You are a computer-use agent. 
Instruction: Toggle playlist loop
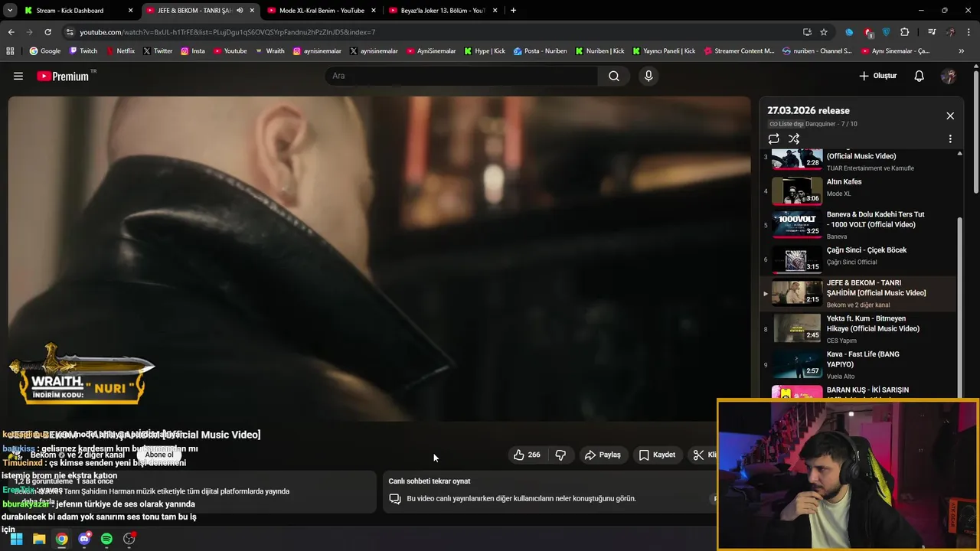(774, 139)
